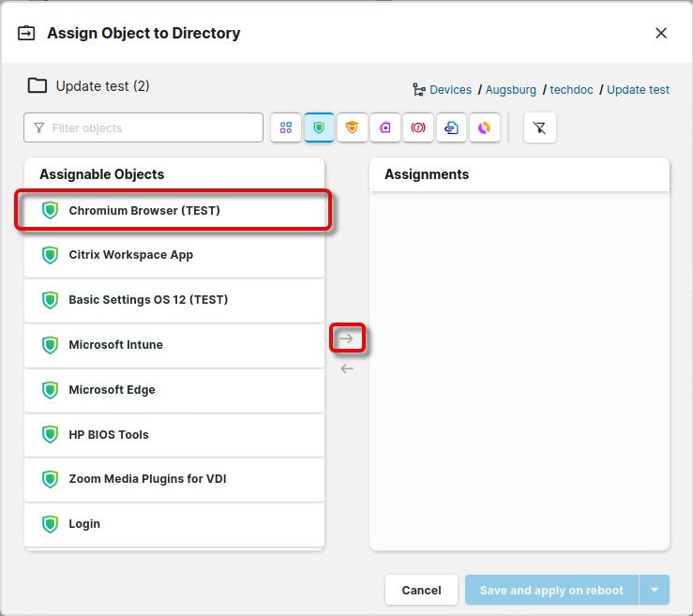
Task: Focus the Filter objects search field
Action: [150, 128]
